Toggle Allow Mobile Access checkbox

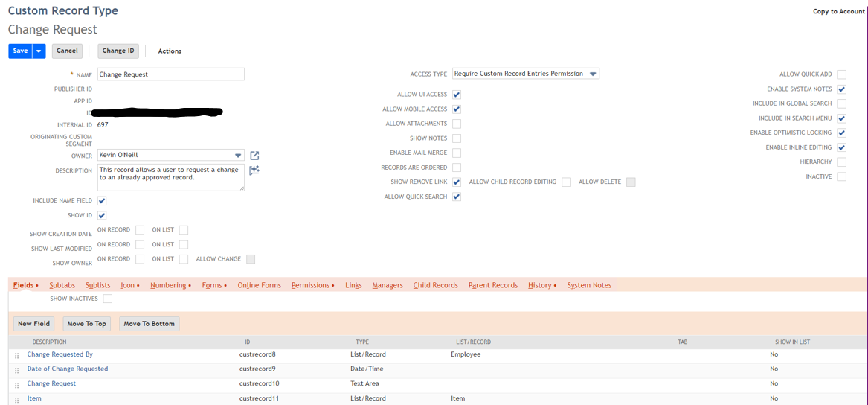point(457,109)
